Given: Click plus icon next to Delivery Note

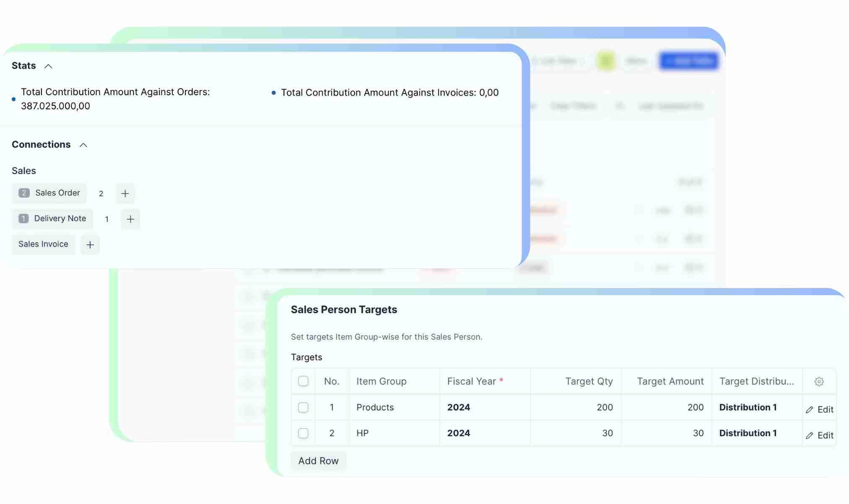Looking at the screenshot, I should point(130,219).
